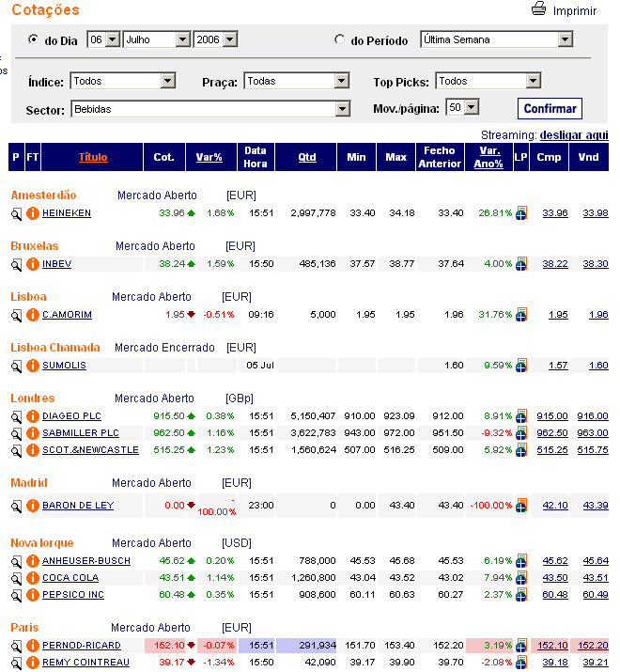The image size is (620, 672).
Task: Click the orange info icon beside PERNOD-RICARD
Action: (32, 646)
